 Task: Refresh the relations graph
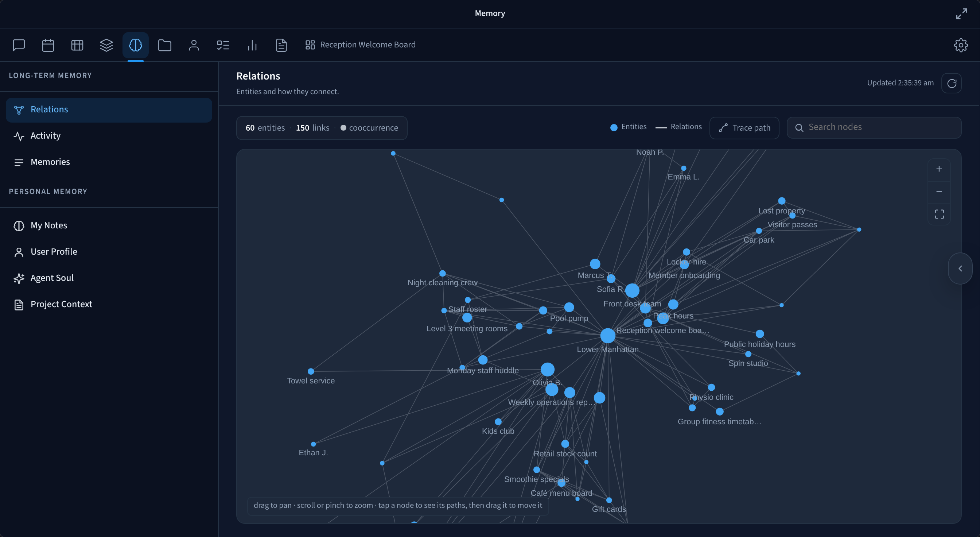952,83
